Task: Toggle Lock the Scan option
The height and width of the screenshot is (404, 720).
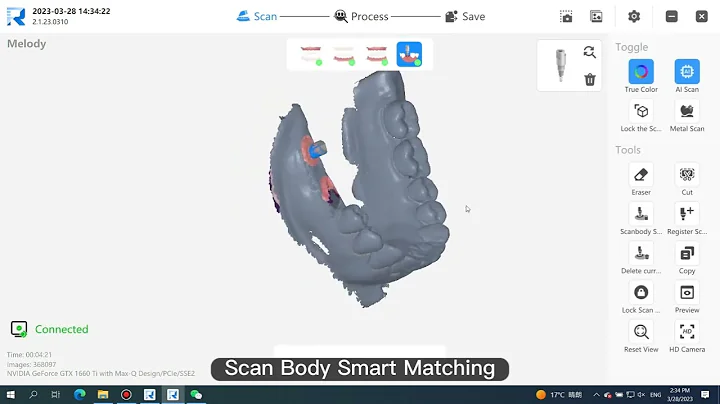Action: (641, 111)
